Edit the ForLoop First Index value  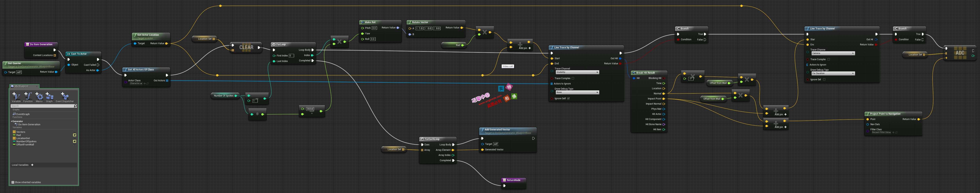[291, 56]
